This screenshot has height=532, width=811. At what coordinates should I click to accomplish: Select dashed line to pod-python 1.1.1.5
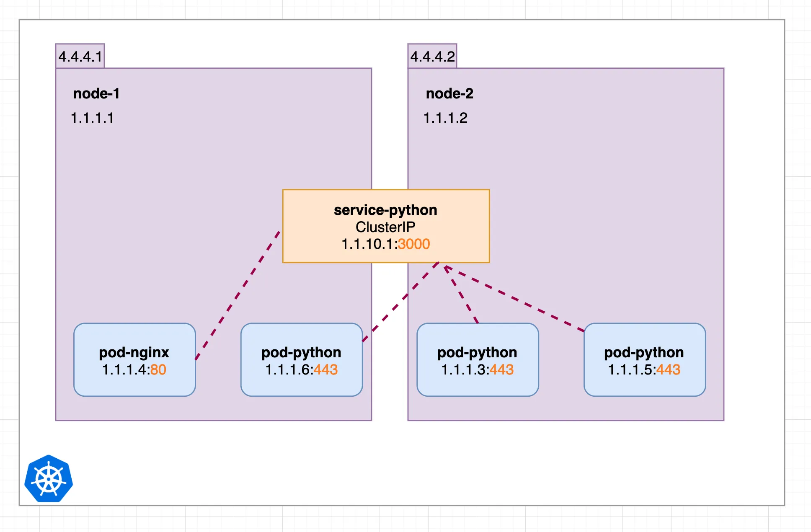click(x=514, y=298)
